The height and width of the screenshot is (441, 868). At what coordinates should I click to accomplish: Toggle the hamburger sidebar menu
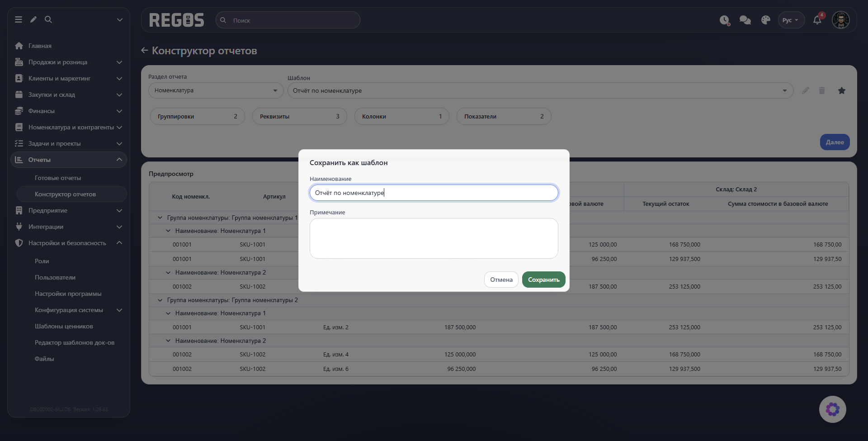pyautogui.click(x=19, y=19)
